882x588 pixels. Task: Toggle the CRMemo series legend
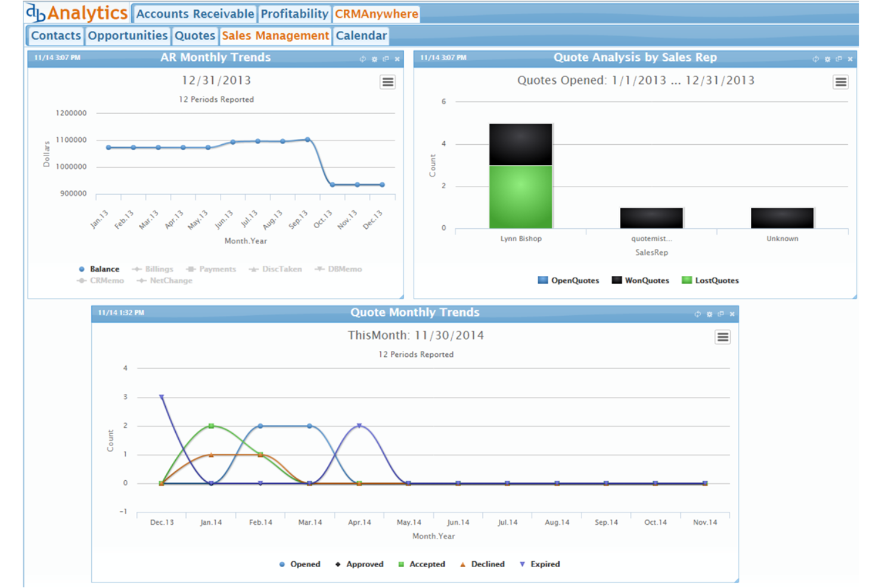(100, 281)
